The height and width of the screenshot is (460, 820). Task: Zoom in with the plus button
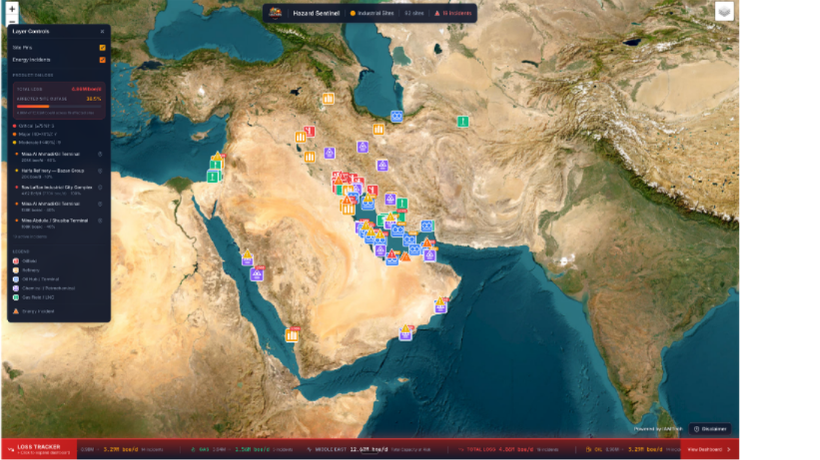[12, 8]
